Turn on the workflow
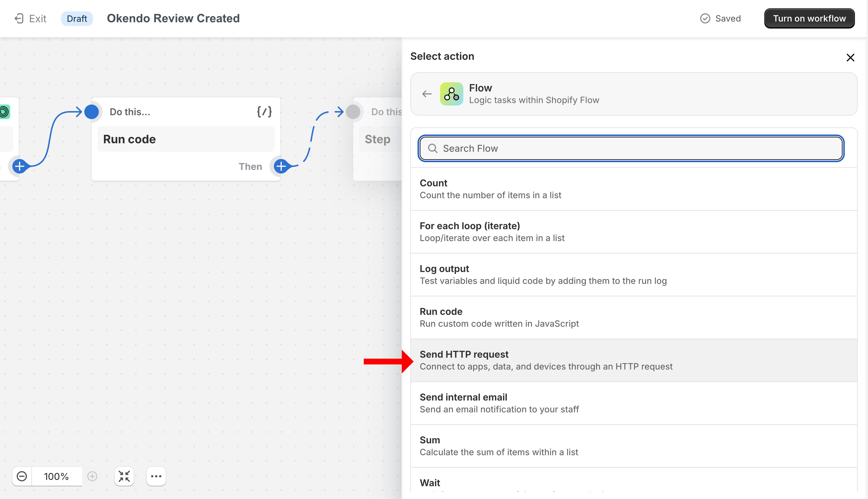This screenshot has width=868, height=499. coord(809,18)
